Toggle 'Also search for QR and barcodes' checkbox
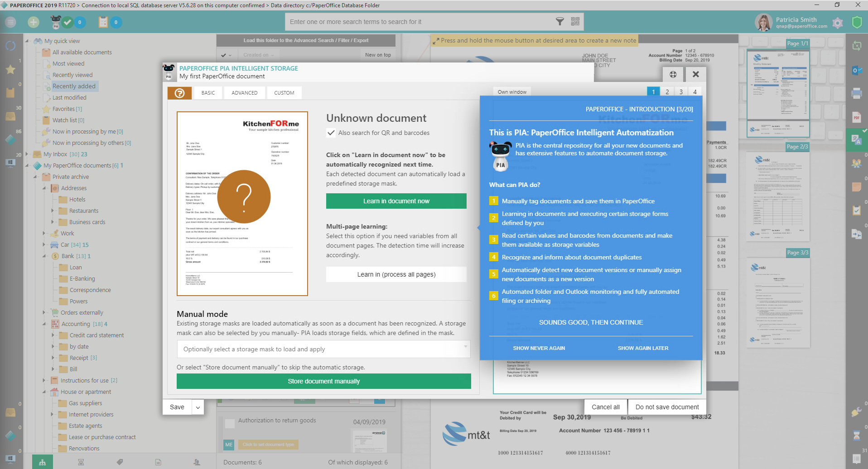This screenshot has width=868, height=469. point(331,133)
